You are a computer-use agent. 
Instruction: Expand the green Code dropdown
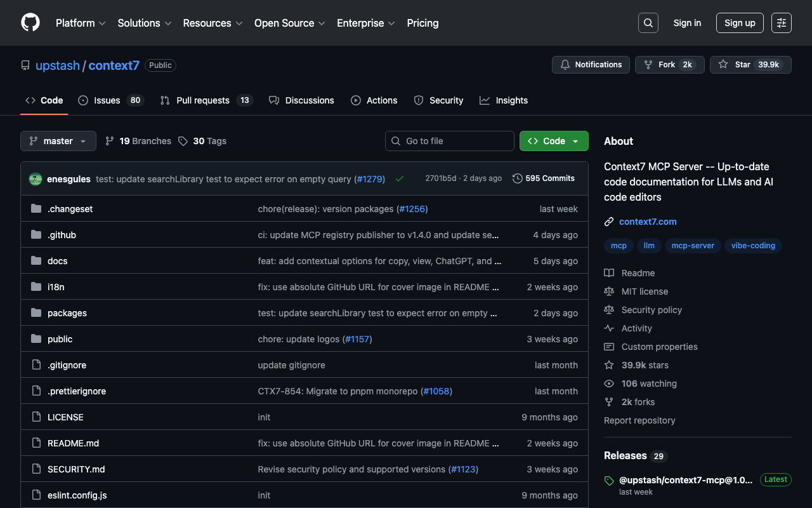point(553,141)
